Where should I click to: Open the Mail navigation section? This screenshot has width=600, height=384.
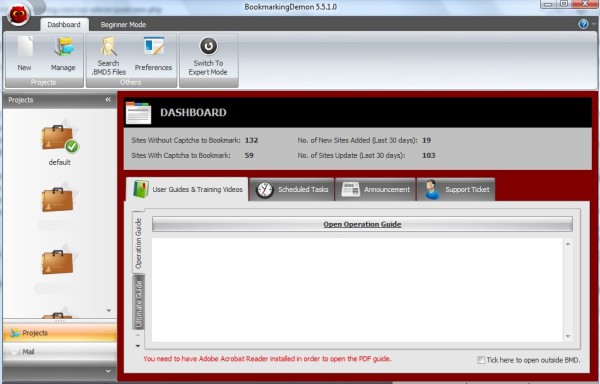tap(60, 352)
